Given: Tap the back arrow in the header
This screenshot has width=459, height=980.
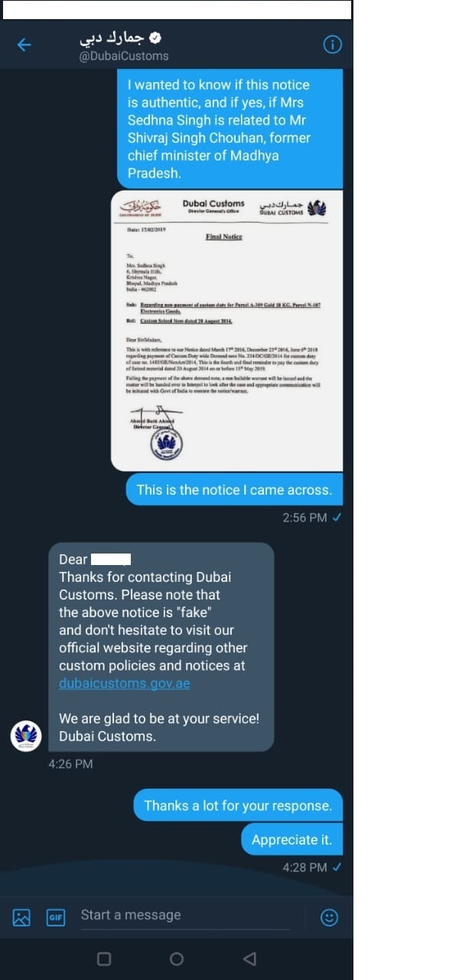Looking at the screenshot, I should point(24,44).
